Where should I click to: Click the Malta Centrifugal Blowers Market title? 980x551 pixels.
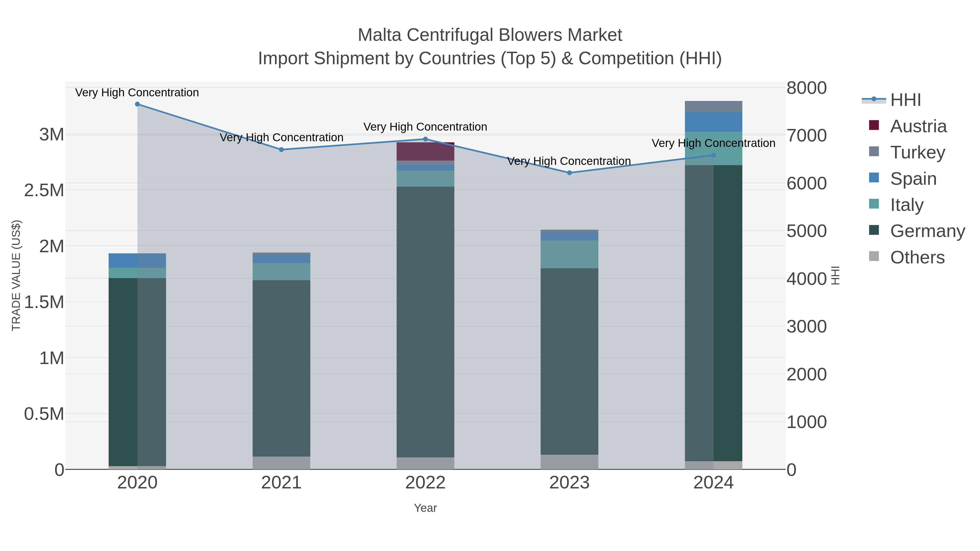tap(490, 35)
